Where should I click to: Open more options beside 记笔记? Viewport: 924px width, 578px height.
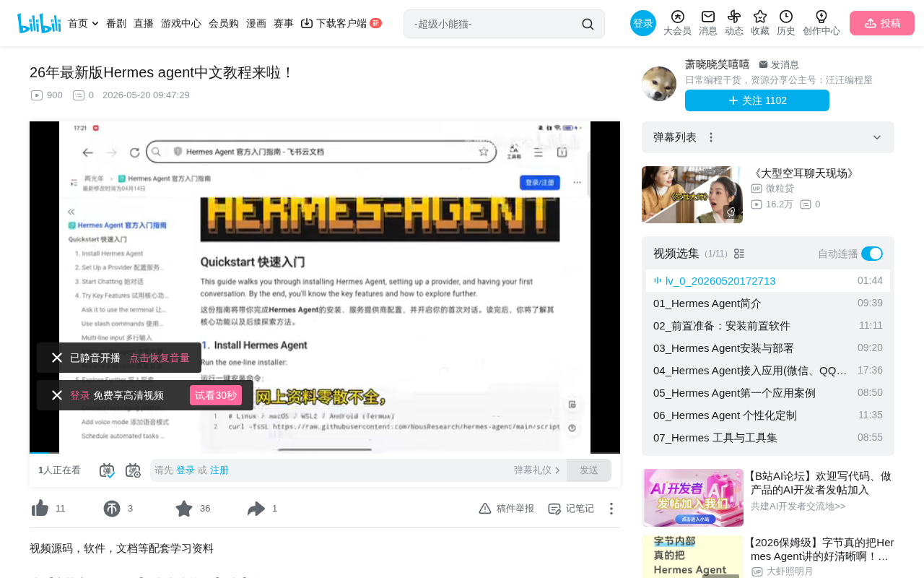[611, 509]
